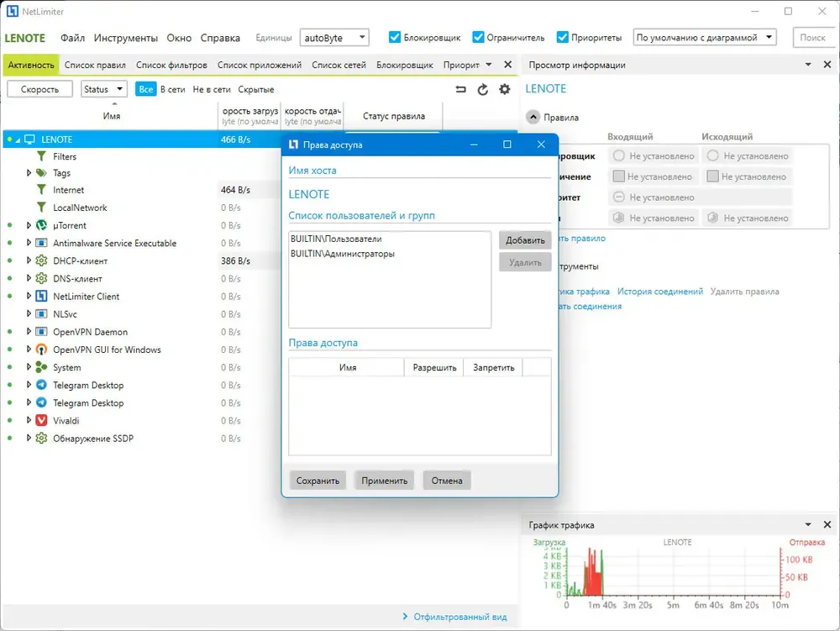Toggle the Приоритеты checkbox
Viewport: 840px width, 631px height.
(x=563, y=37)
